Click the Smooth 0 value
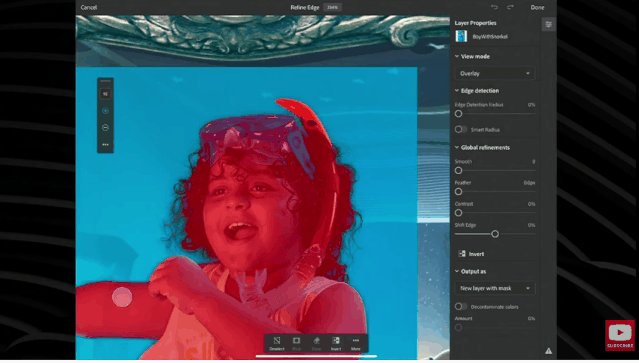639x363 pixels. pyautogui.click(x=533, y=161)
